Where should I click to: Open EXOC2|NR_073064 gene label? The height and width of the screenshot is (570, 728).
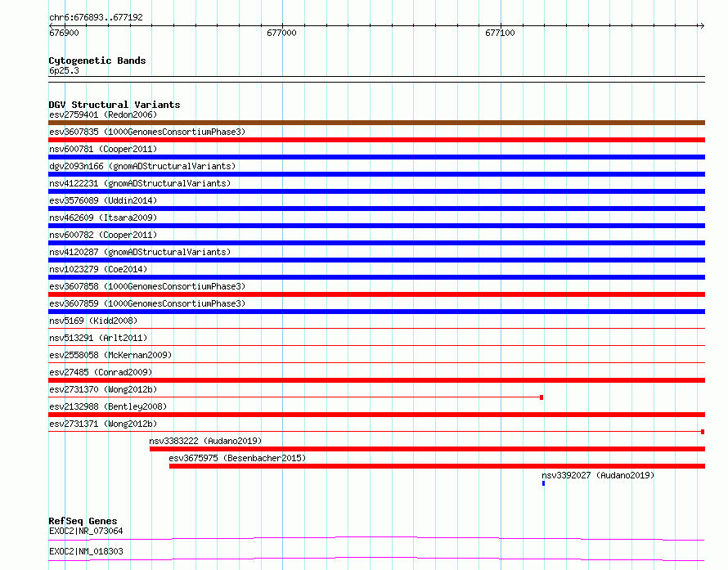click(x=86, y=531)
